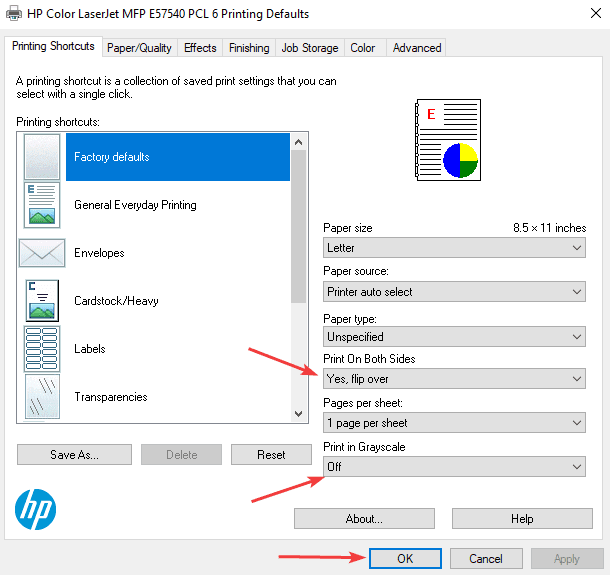Click the Save As... button
Viewport: 610px width, 575px height.
coord(74,455)
